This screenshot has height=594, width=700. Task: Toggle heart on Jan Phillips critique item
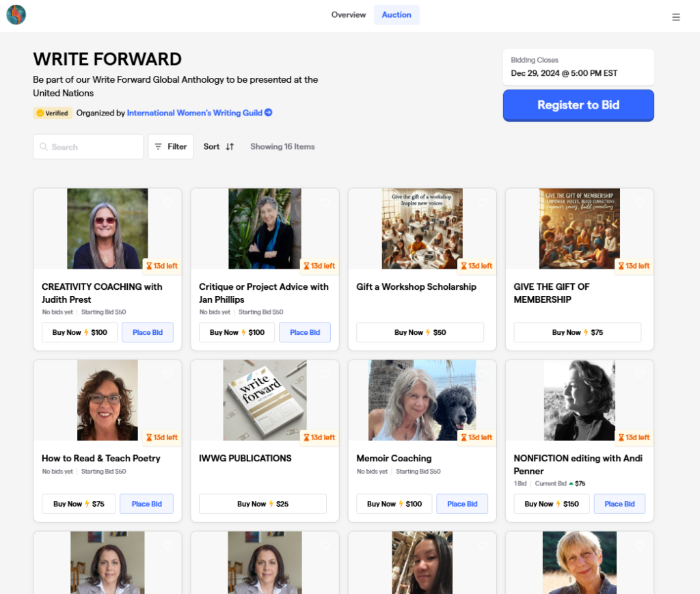[x=325, y=202]
